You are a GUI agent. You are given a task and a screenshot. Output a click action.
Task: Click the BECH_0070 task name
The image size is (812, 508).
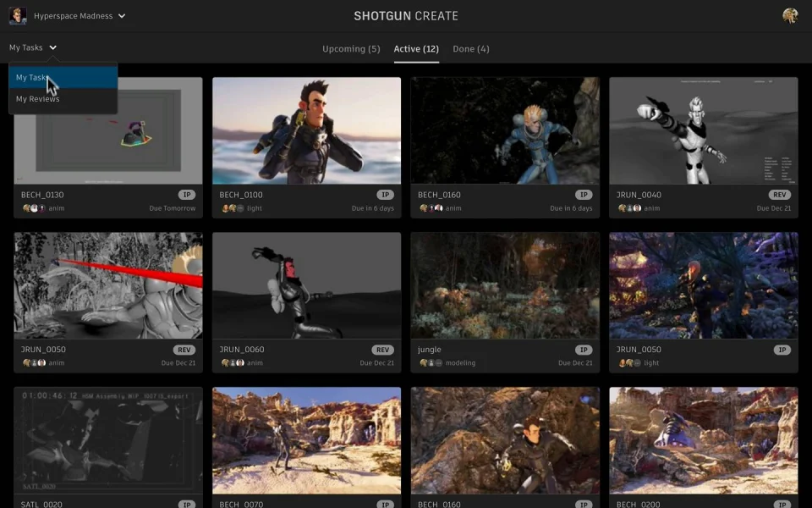coord(241,505)
